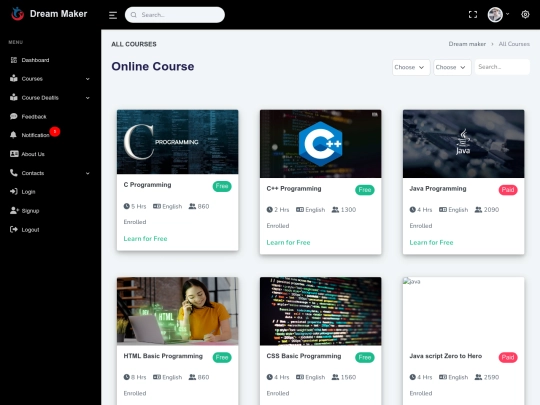Select Logout in the sidebar menu
The image size is (540, 405).
(30, 230)
